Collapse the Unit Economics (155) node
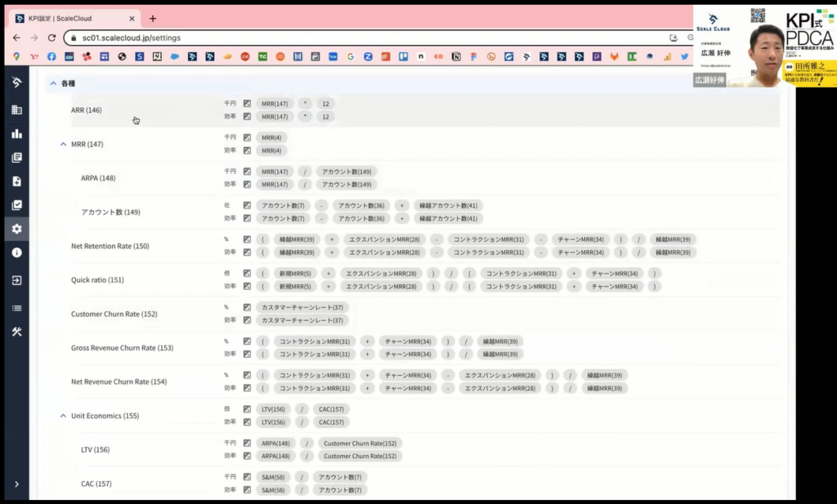This screenshot has height=504, width=837. [x=63, y=416]
